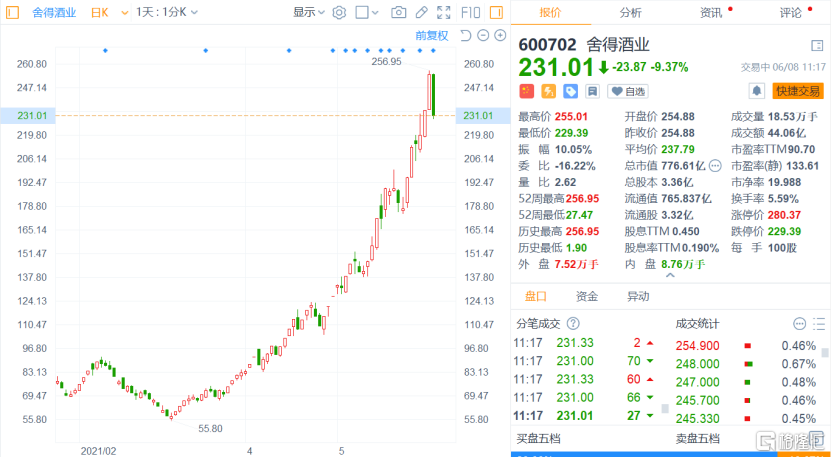Toggle 前复权 price adjustment
The height and width of the screenshot is (458, 831).
tap(432, 36)
